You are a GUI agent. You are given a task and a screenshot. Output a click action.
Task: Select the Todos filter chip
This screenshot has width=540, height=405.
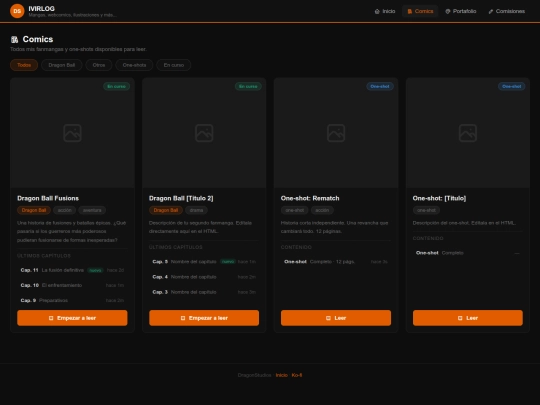(x=24, y=65)
